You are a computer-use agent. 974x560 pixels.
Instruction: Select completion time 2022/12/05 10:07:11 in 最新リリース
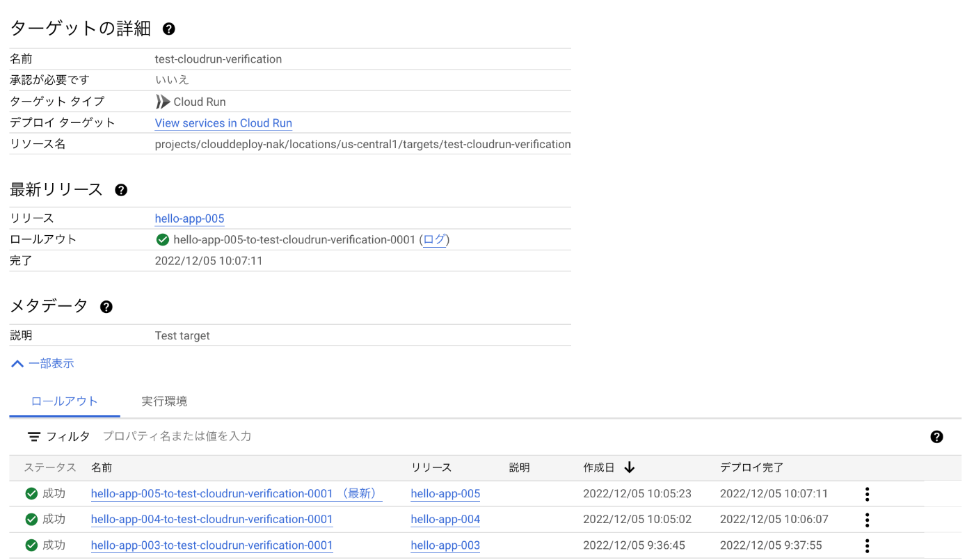click(x=209, y=262)
